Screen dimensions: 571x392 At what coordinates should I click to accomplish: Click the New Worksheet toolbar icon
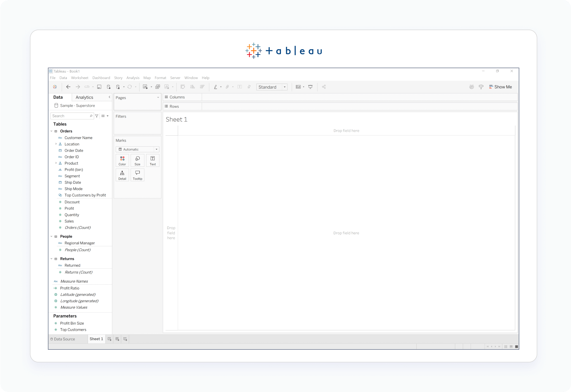coord(145,87)
